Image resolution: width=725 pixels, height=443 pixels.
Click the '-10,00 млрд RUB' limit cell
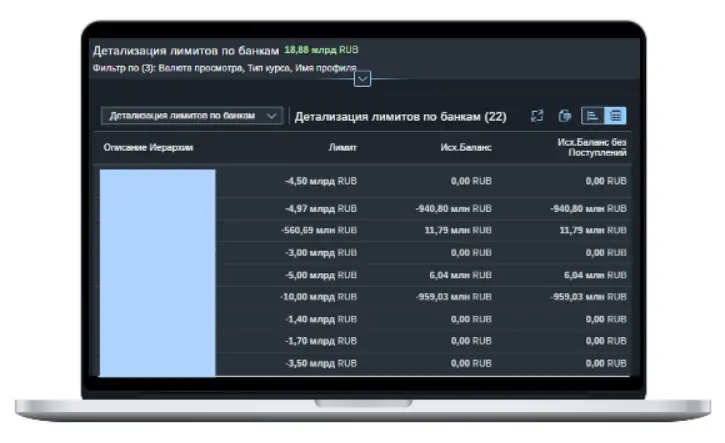(x=318, y=297)
